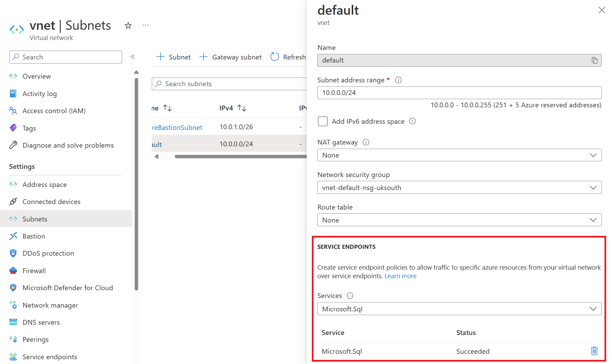Click the Microsoft Defender for Cloud shield icon

tap(13, 287)
